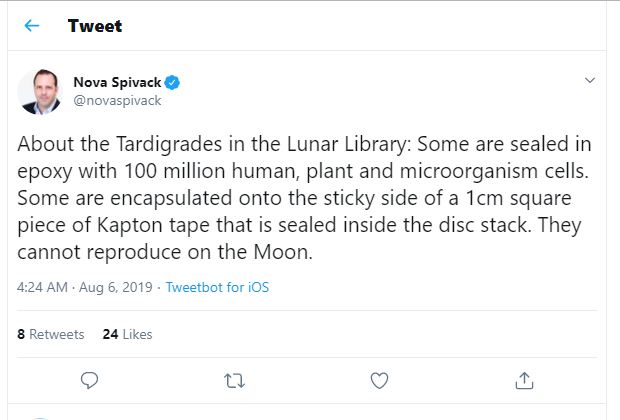The image size is (620, 420).
Task: Go back using the blue arrow
Action: 32,26
